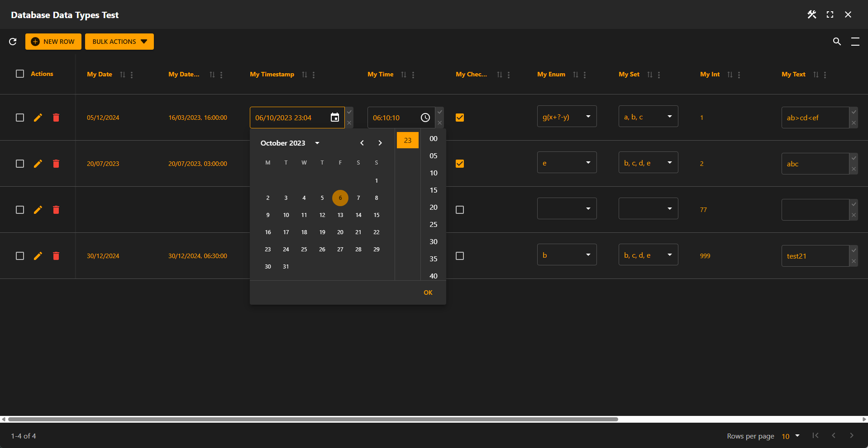Click the refresh table icon

click(x=13, y=42)
